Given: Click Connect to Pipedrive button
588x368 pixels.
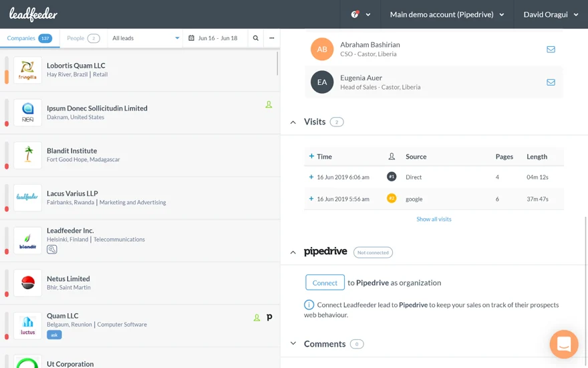Looking at the screenshot, I should click(x=325, y=283).
